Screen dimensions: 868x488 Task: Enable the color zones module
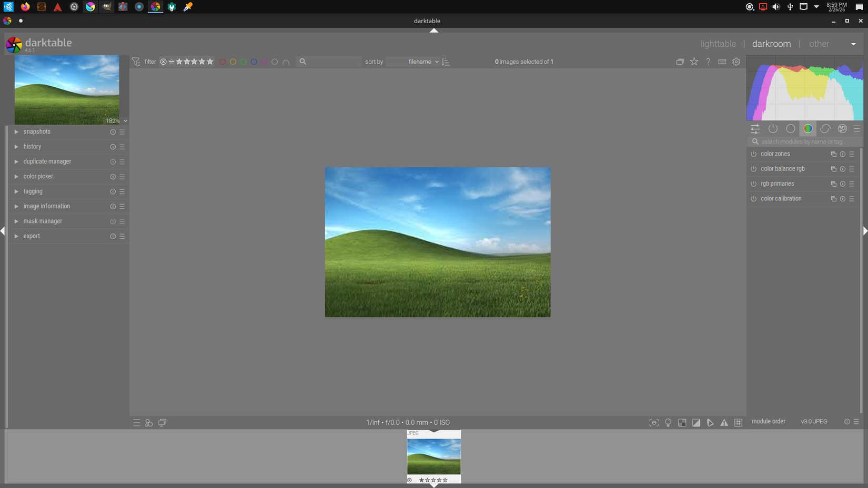(753, 154)
